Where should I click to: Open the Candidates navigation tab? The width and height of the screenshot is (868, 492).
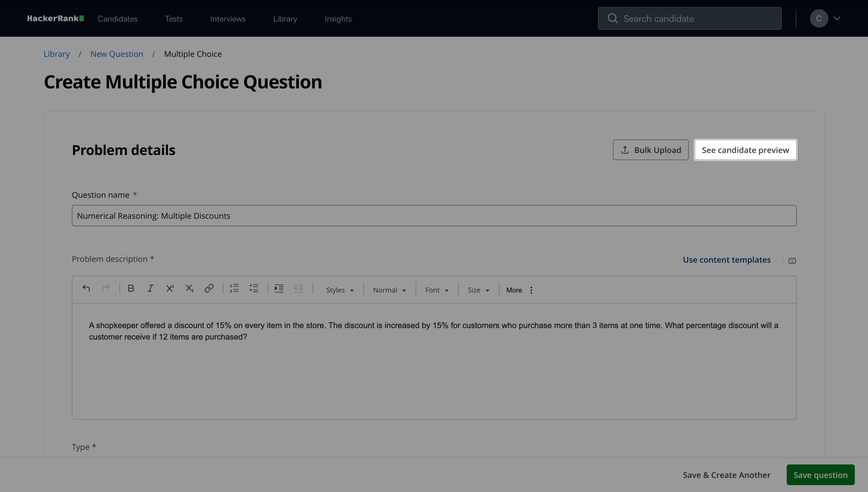point(117,19)
